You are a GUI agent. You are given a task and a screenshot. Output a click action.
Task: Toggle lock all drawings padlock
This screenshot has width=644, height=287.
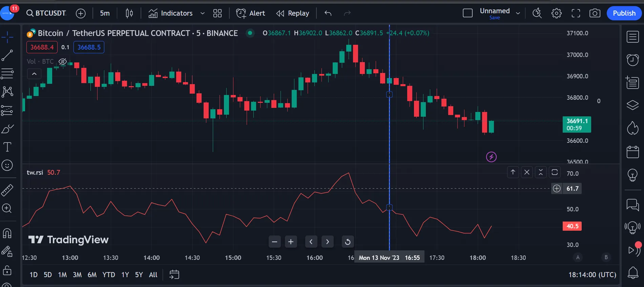coord(7,270)
